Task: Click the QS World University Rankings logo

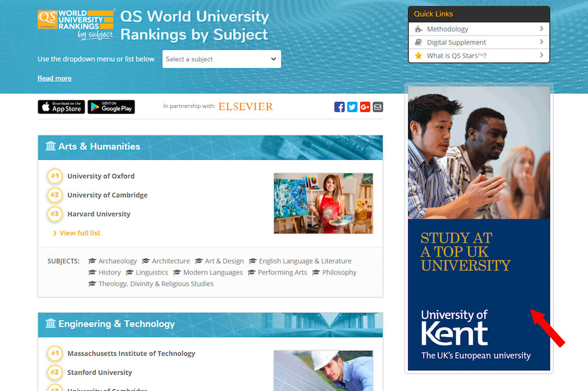Action: 76,24
